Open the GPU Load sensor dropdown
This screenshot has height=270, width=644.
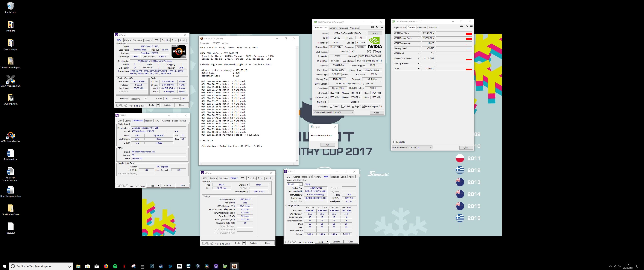(419, 53)
